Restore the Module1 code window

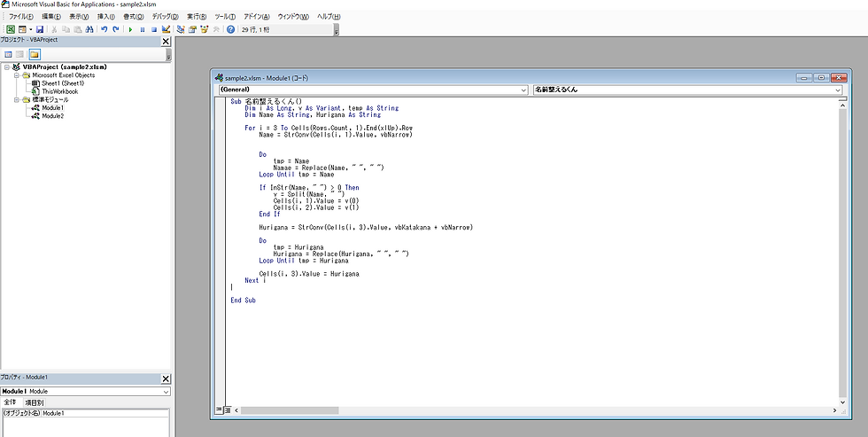pos(822,77)
